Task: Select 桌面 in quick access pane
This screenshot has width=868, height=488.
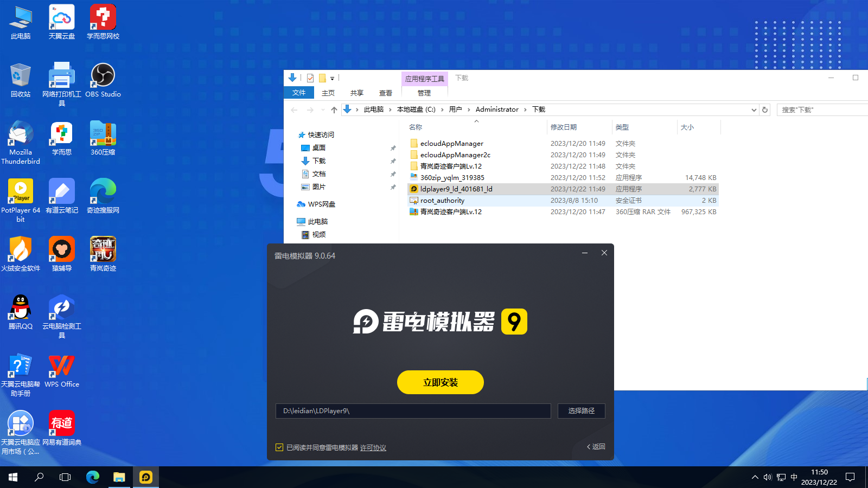Action: [319, 148]
